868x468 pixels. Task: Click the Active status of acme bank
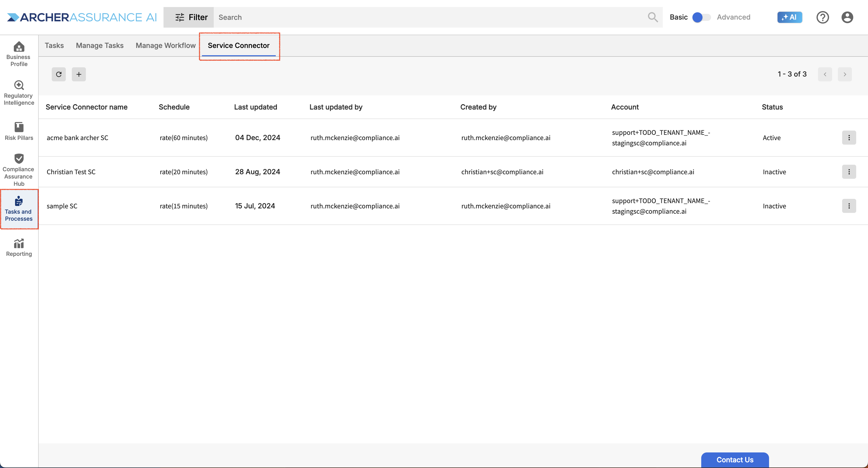[772, 138]
